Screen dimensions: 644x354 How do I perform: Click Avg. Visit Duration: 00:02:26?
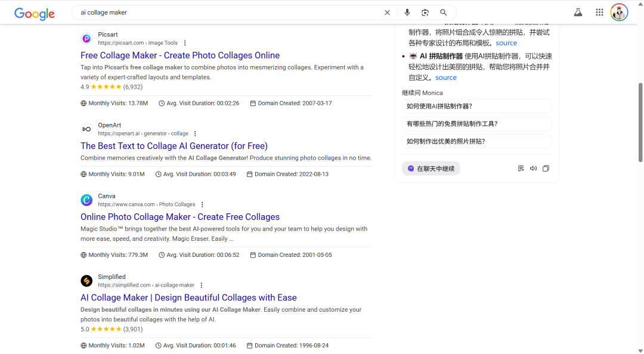(199, 104)
